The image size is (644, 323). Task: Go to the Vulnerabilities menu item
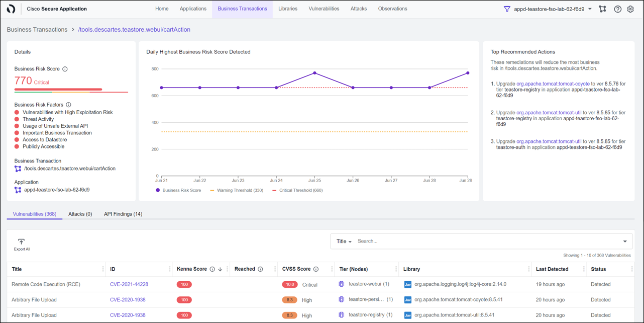[x=324, y=9]
